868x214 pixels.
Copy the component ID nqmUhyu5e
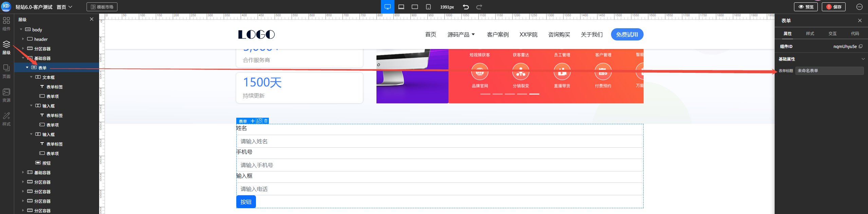click(861, 46)
